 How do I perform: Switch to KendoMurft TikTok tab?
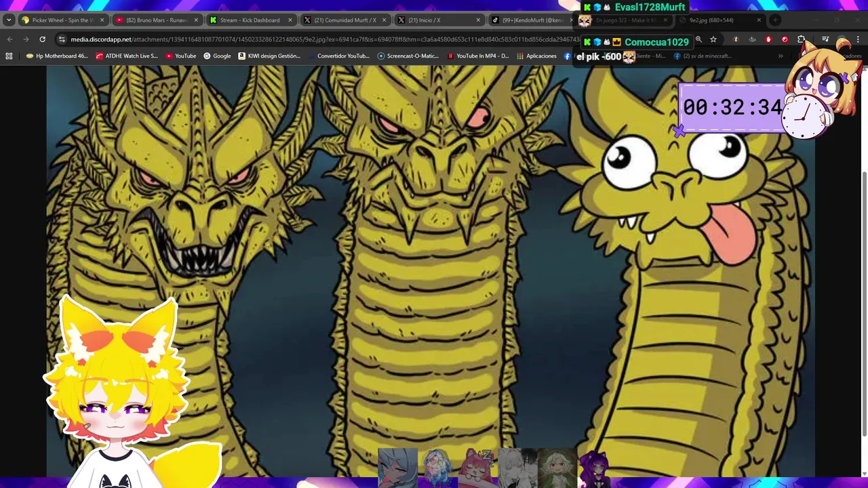532,20
